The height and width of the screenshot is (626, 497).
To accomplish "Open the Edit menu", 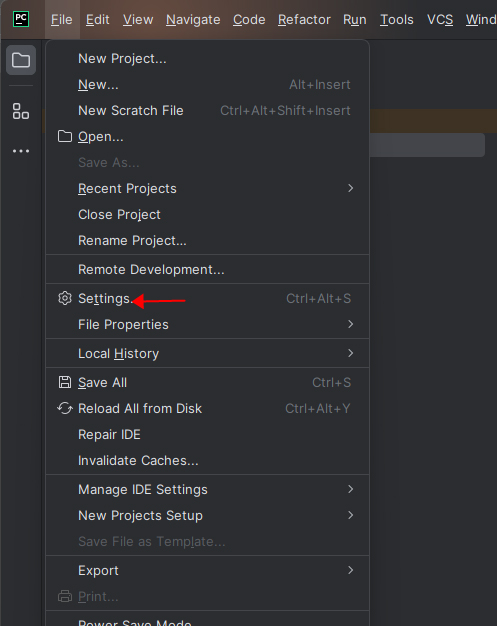I will click(x=97, y=20).
